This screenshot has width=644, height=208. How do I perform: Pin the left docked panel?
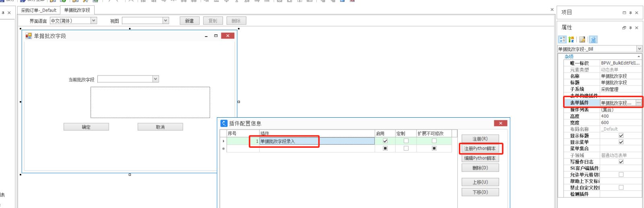click(x=3, y=13)
